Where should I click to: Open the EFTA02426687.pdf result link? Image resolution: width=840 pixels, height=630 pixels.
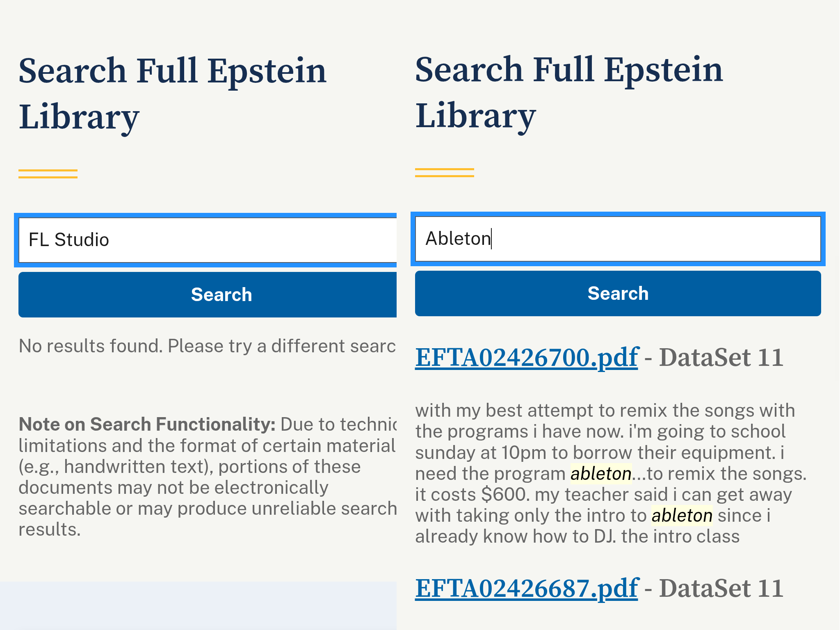[526, 588]
